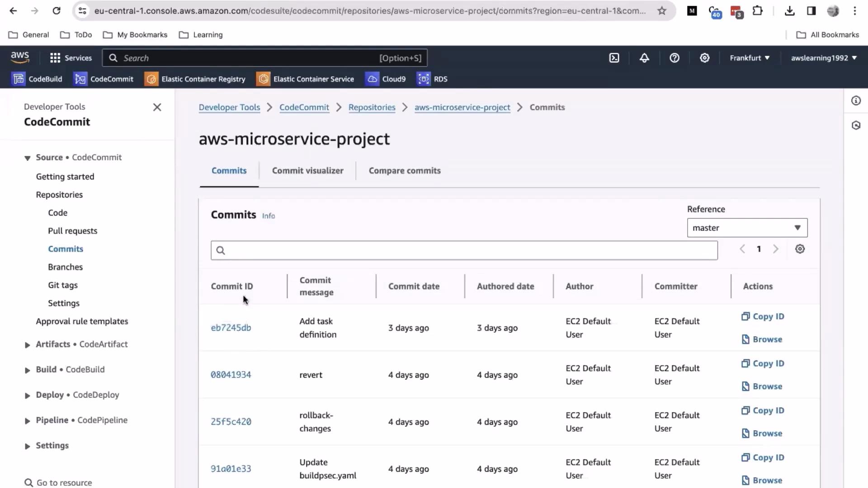Expand the Deploy CodeDeploy section
The height and width of the screenshot is (488, 868).
point(27,395)
